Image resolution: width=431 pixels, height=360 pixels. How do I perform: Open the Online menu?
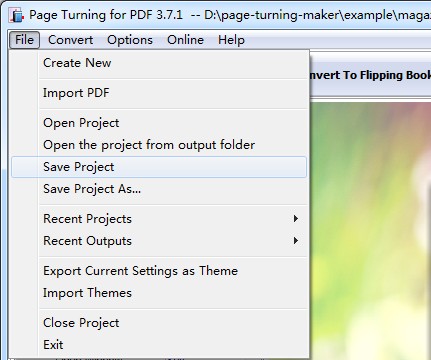tap(185, 40)
